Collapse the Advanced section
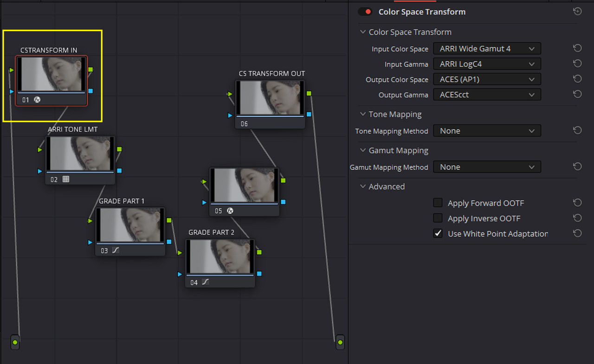 362,186
